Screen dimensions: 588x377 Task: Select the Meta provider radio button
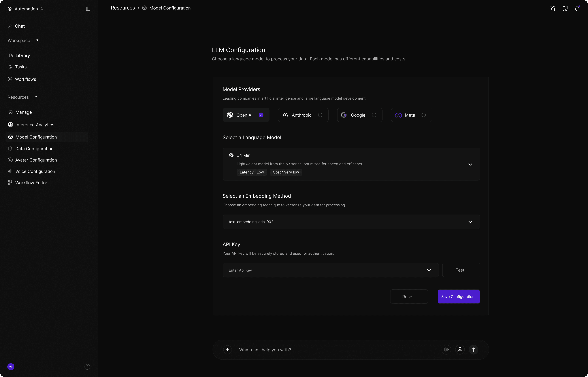(424, 115)
